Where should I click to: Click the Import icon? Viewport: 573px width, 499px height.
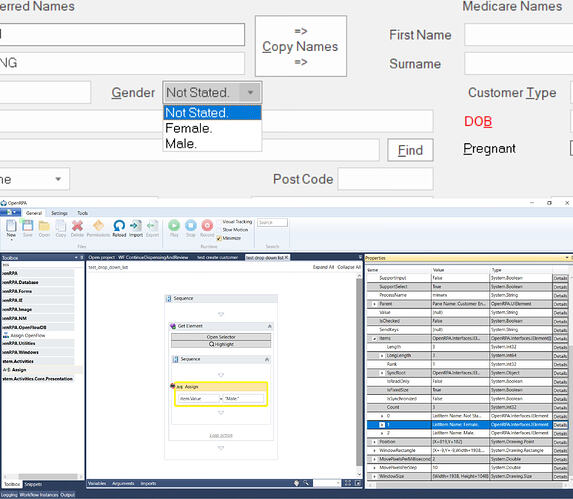pos(136,226)
